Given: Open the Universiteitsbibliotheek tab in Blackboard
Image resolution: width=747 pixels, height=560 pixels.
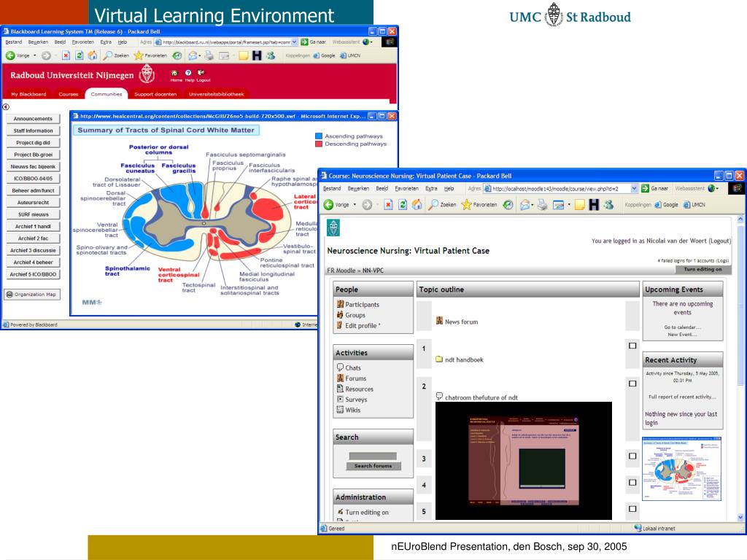Looking at the screenshot, I should [216, 94].
